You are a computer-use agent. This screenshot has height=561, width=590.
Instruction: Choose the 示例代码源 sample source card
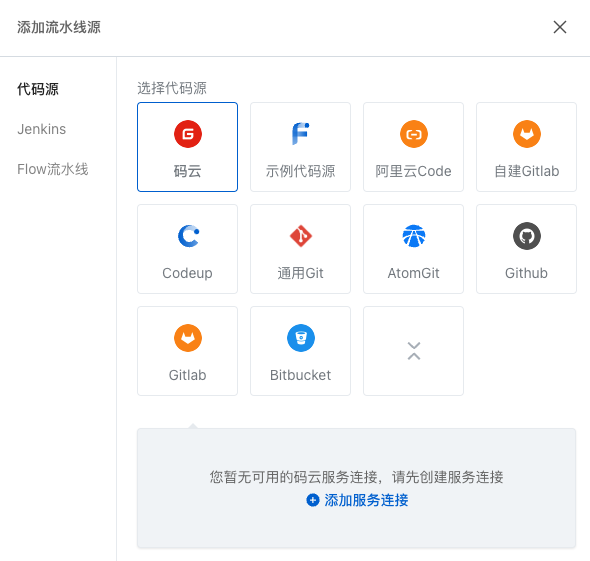point(300,147)
